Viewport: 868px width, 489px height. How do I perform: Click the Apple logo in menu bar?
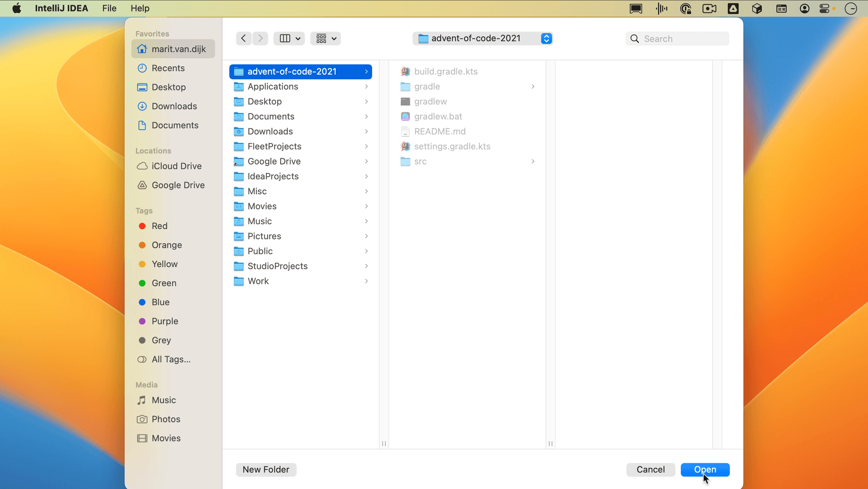click(17, 8)
